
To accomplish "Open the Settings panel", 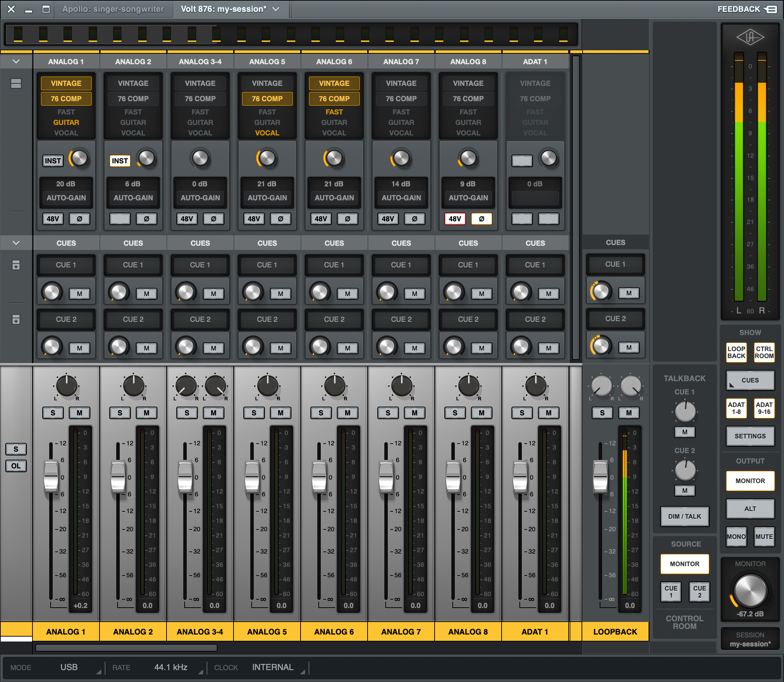I will point(750,436).
